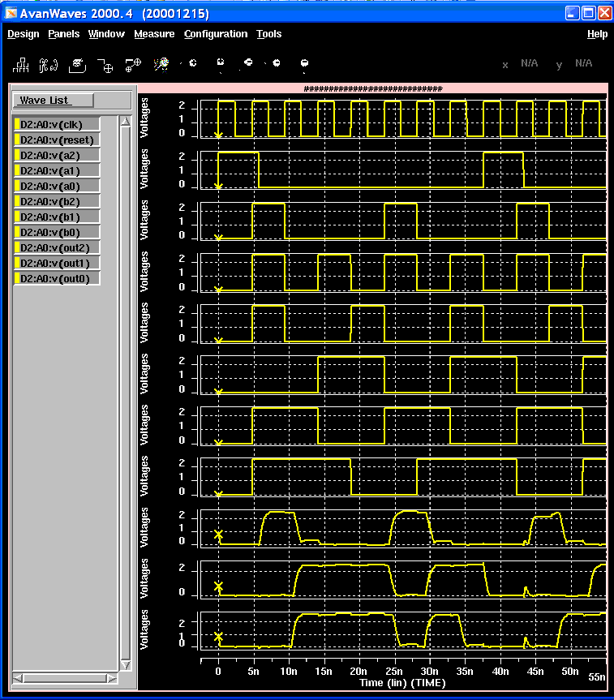Click the Voltages label of the clk waveform
614x700 pixels.
point(144,118)
